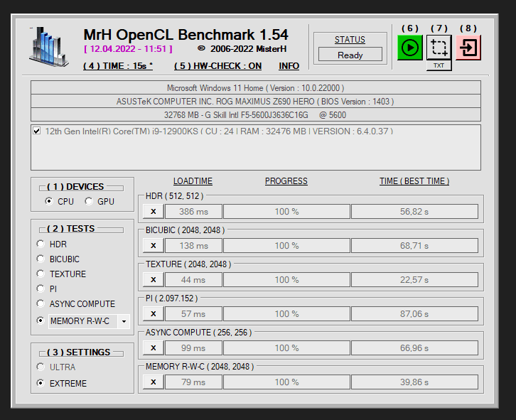Click the ROG MAXIMUS Z690 HERO row
This screenshot has width=516, height=420.
pyautogui.click(x=256, y=102)
